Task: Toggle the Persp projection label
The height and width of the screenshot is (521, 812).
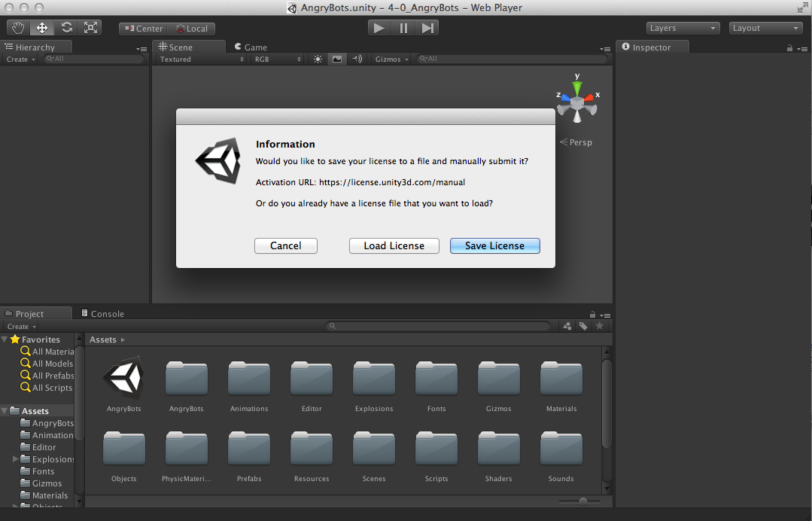Action: click(576, 142)
